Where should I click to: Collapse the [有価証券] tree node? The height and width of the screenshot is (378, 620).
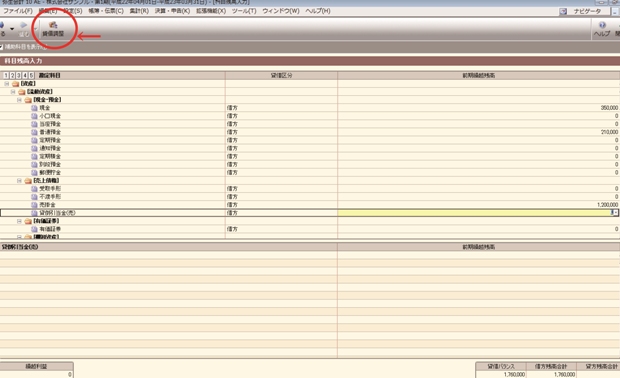click(19, 221)
